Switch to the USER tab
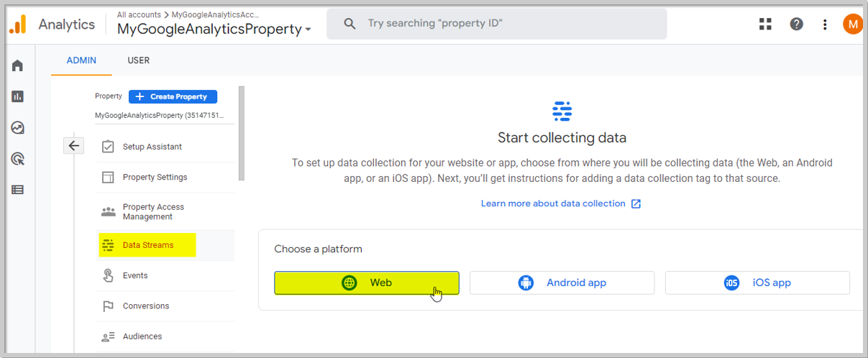The height and width of the screenshot is (358, 868). 139,60
